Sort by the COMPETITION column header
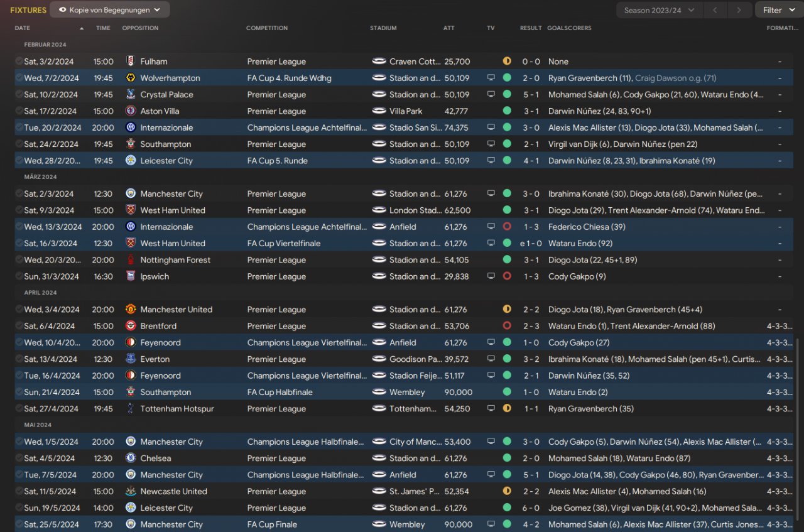Image resolution: width=804 pixels, height=532 pixels. point(267,28)
